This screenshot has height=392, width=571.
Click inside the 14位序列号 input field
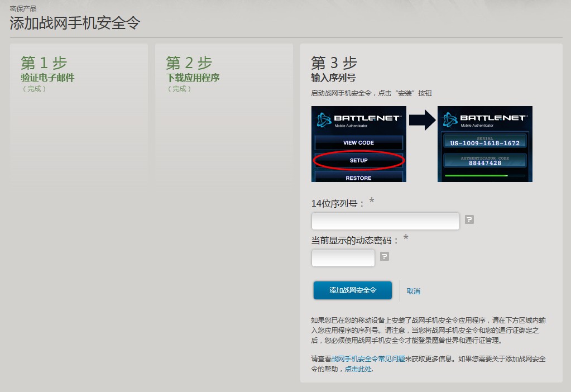click(x=385, y=221)
